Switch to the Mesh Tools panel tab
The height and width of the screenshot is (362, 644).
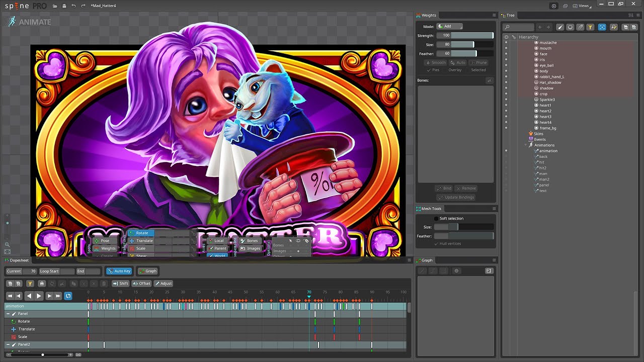(x=429, y=209)
